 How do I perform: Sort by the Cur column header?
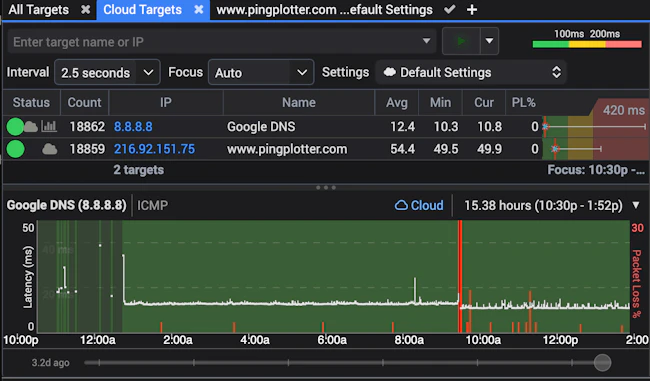pos(484,102)
